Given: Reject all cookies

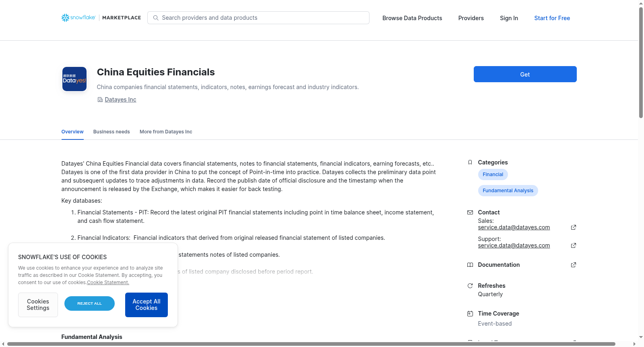Looking at the screenshot, I should tap(89, 303).
